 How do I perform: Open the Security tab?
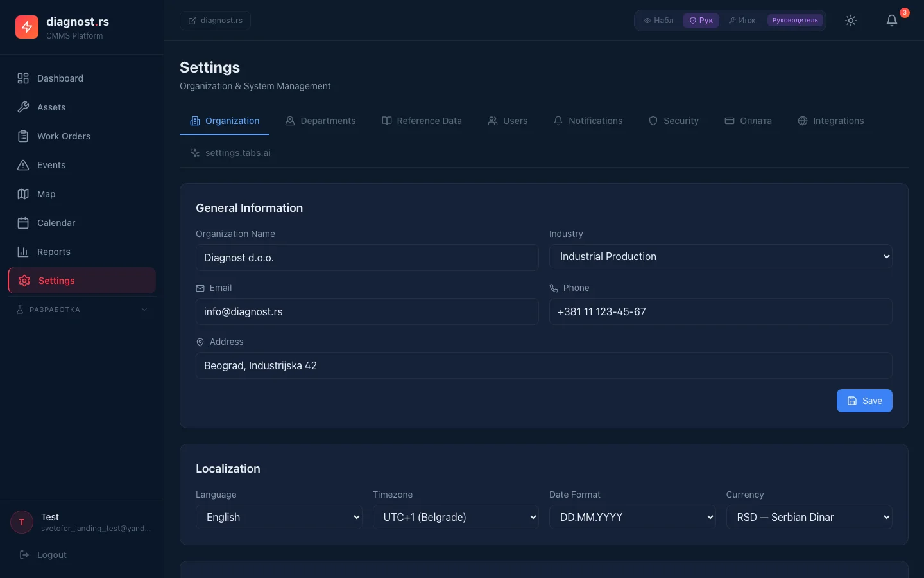[x=673, y=121]
